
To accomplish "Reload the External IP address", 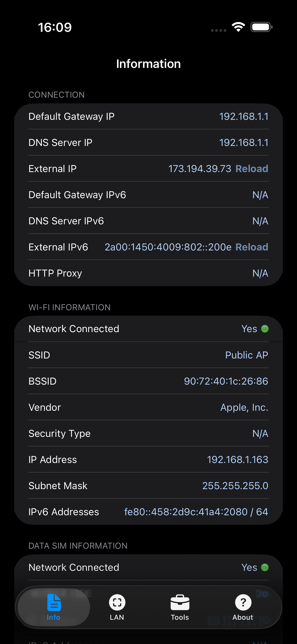I will tap(252, 169).
